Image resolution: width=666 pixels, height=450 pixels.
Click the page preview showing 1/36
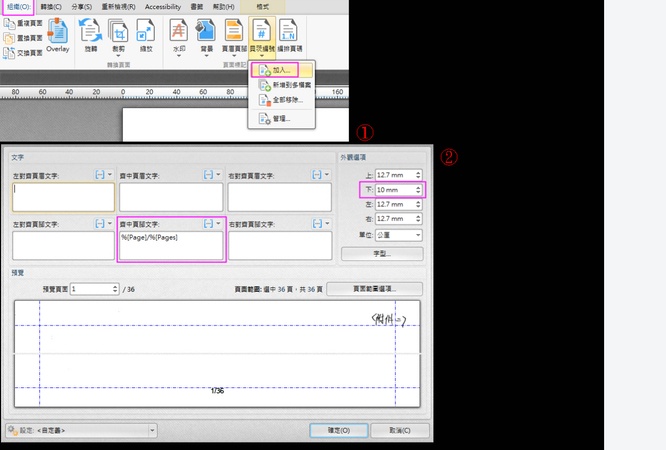217,354
